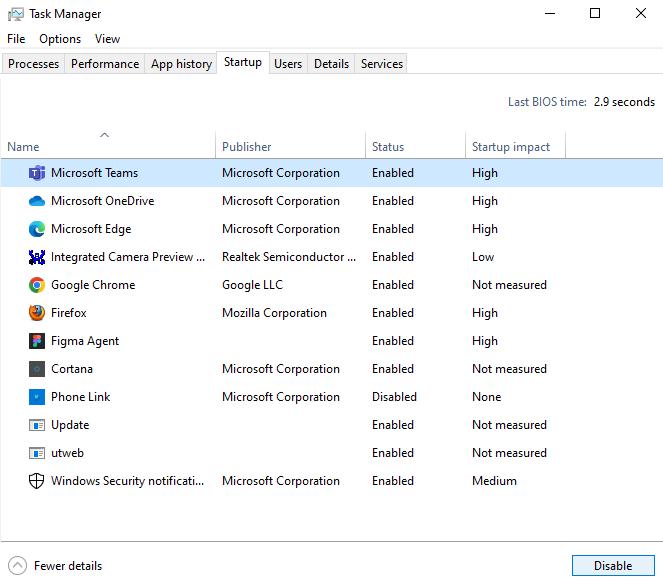The width and height of the screenshot is (663, 588).
Task: Select the Cortana entry name
Action: 72,369
